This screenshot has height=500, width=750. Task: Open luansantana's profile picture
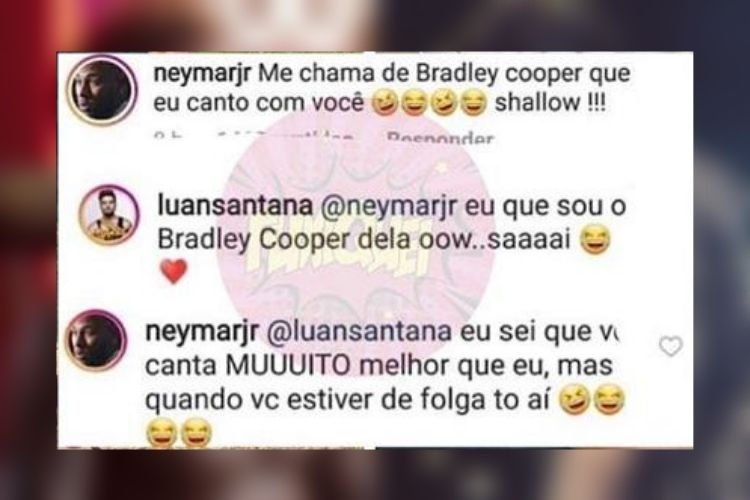click(x=110, y=215)
